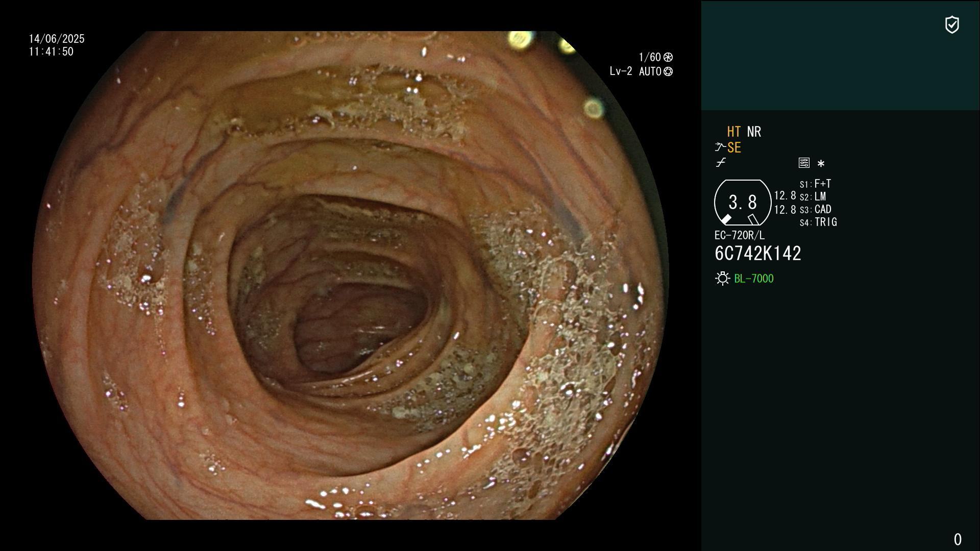980x551 pixels.
Task: Click the upper 12.8 value
Action: tap(785, 195)
